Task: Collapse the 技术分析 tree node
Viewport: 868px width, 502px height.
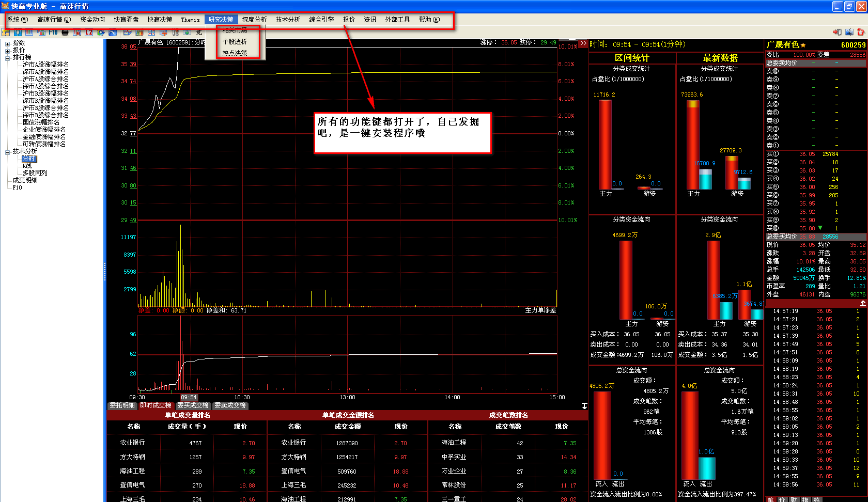Action: (x=8, y=152)
